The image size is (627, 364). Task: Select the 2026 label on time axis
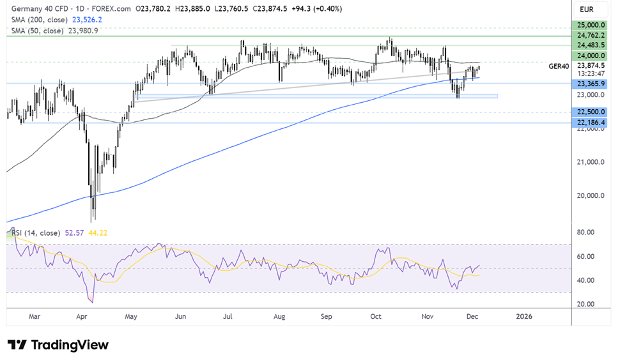[x=523, y=316]
